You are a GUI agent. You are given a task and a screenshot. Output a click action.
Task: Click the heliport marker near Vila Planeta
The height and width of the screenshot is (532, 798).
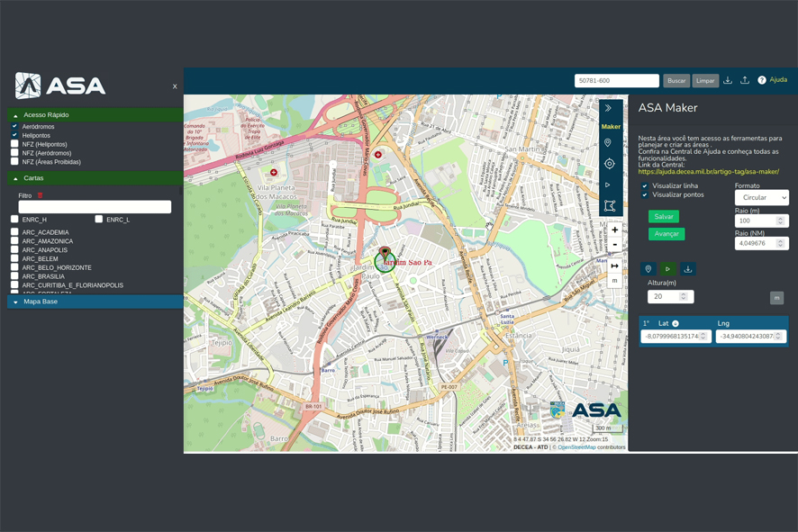pyautogui.click(x=274, y=173)
